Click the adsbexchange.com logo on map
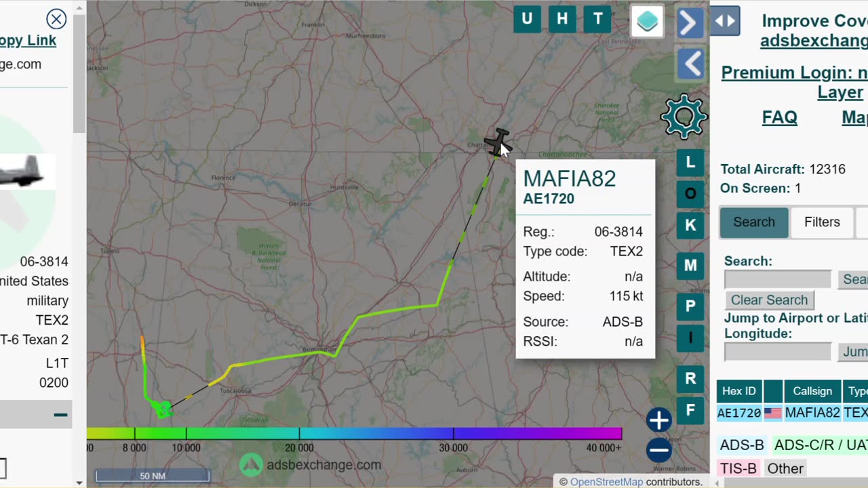Screen dimensions: 868x488 (x=310, y=465)
